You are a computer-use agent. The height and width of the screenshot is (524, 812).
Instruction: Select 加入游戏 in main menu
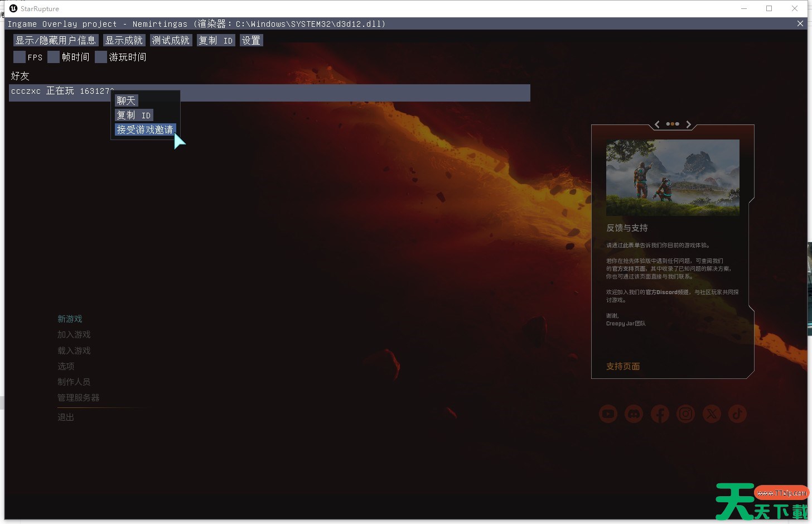point(74,335)
